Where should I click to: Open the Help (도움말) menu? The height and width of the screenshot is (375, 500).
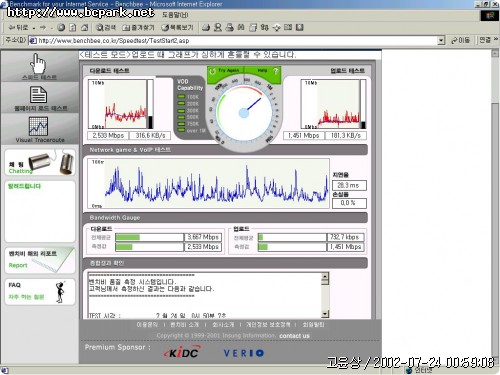pyautogui.click(x=175, y=15)
